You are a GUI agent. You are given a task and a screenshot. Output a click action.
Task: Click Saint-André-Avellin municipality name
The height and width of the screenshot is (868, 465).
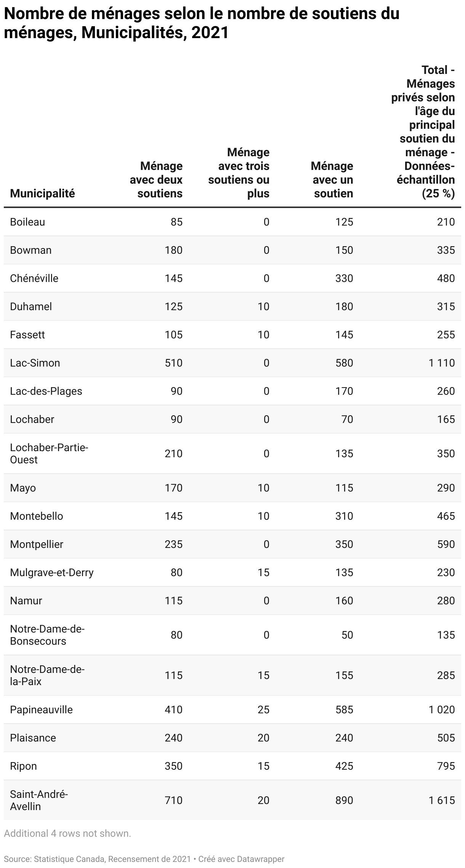(39, 800)
